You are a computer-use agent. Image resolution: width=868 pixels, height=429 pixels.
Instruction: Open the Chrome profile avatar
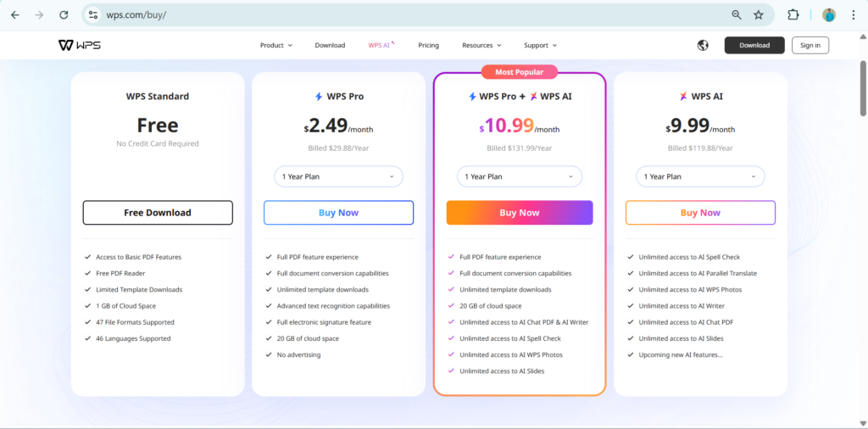pyautogui.click(x=829, y=15)
